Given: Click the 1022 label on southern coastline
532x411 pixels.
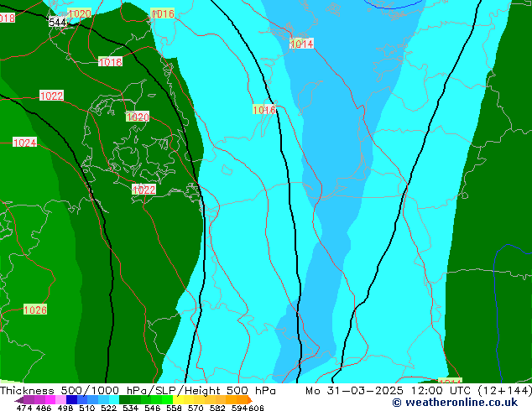Looking at the screenshot, I should (x=143, y=190).
